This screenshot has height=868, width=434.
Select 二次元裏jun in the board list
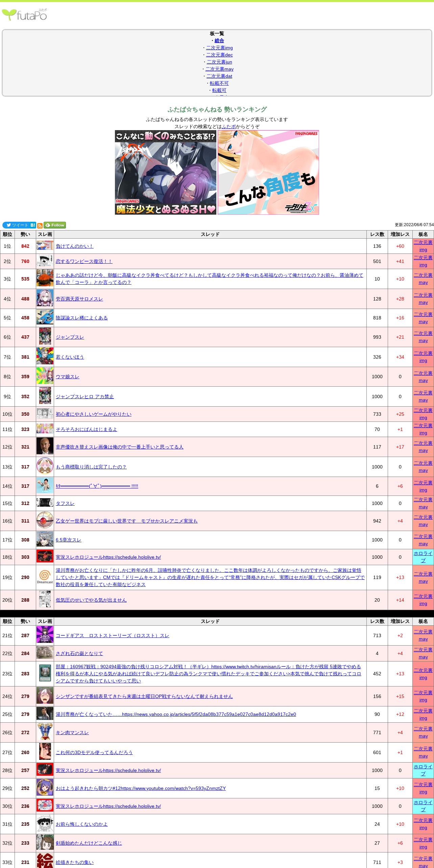tap(219, 62)
